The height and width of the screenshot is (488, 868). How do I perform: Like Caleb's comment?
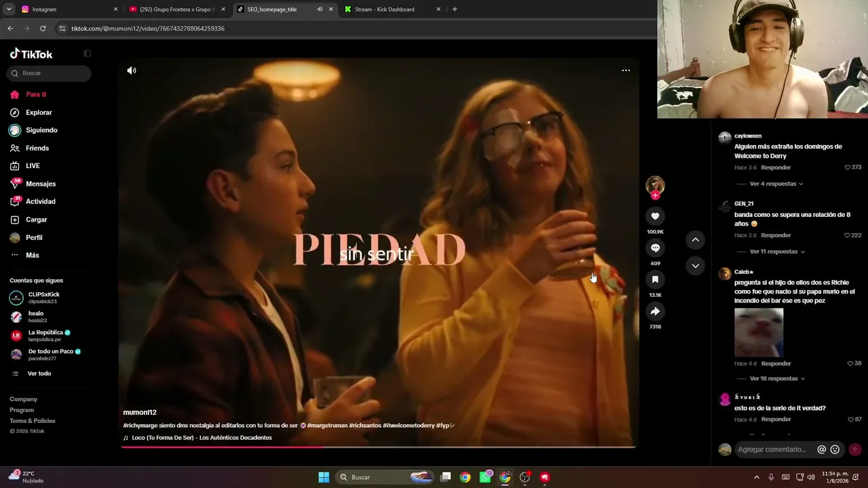point(850,363)
